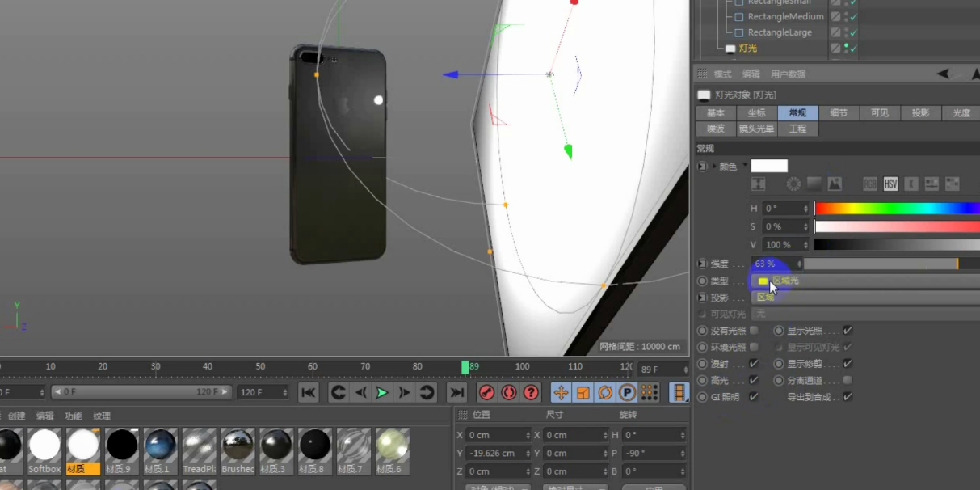Select color from picture icon
This screenshot has width=980, height=490.
pos(835,184)
